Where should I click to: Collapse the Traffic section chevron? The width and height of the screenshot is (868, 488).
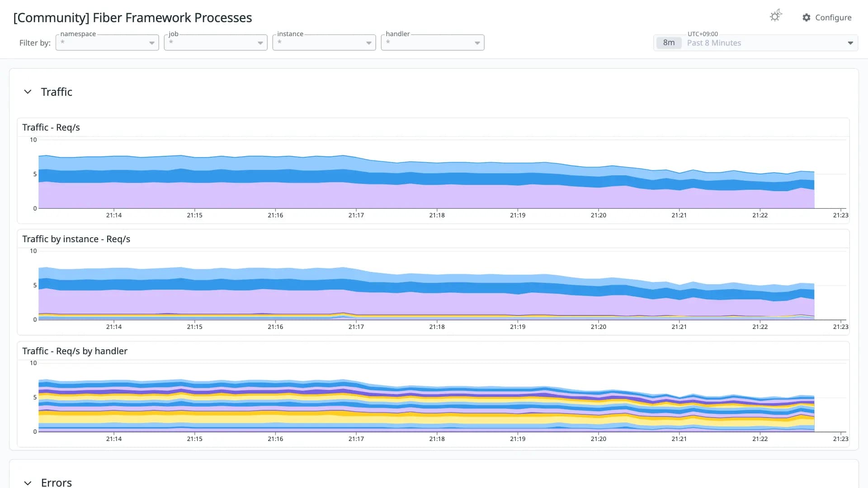point(28,92)
